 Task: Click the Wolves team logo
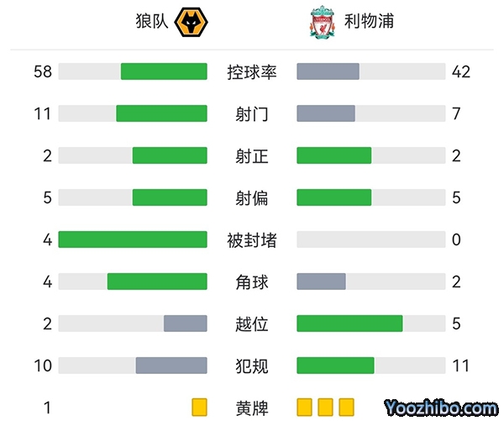192,22
